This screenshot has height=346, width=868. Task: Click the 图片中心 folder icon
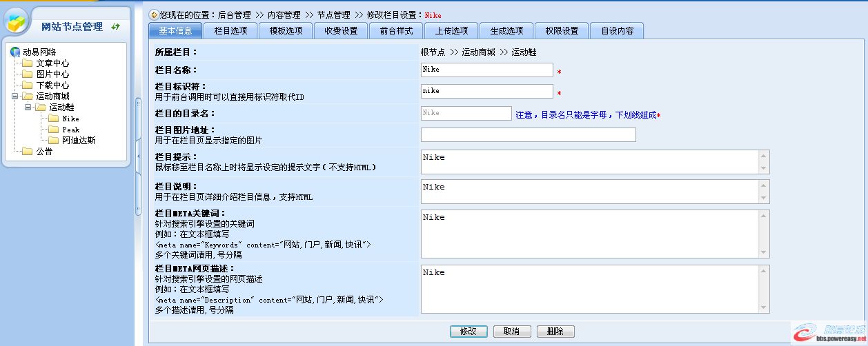click(28, 74)
